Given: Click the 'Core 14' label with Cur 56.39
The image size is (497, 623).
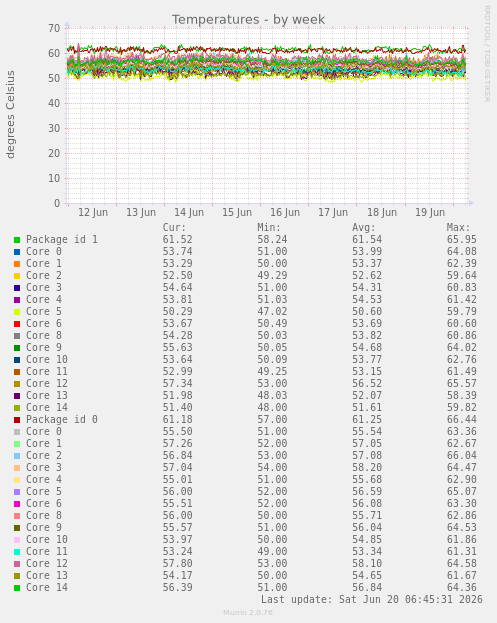Looking at the screenshot, I should (x=47, y=588).
